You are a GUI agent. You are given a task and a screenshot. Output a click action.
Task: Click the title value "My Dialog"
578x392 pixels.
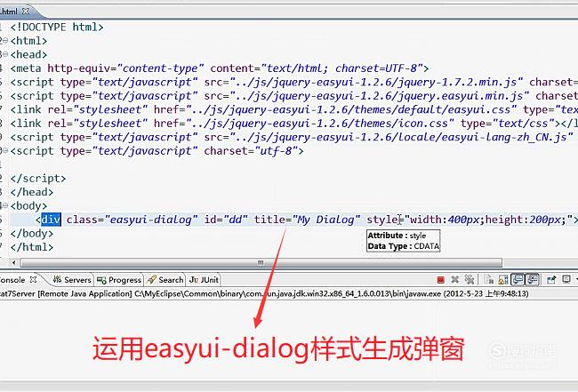coord(326,220)
